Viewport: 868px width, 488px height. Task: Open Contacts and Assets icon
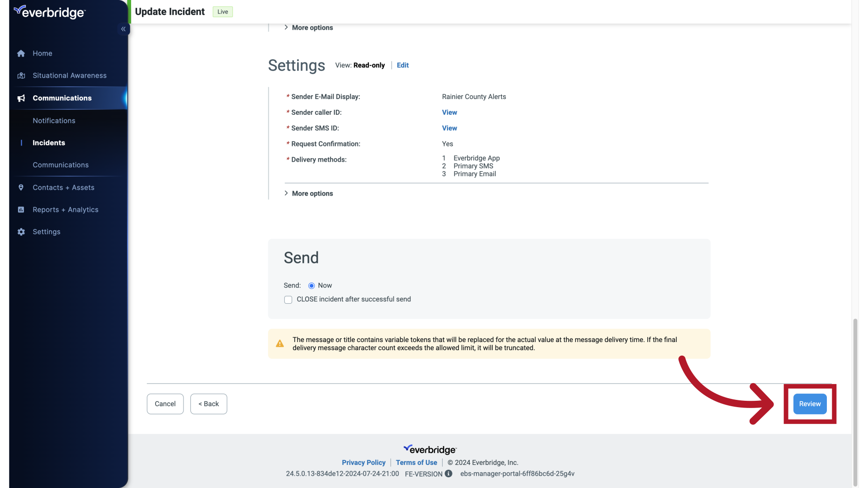coord(20,188)
